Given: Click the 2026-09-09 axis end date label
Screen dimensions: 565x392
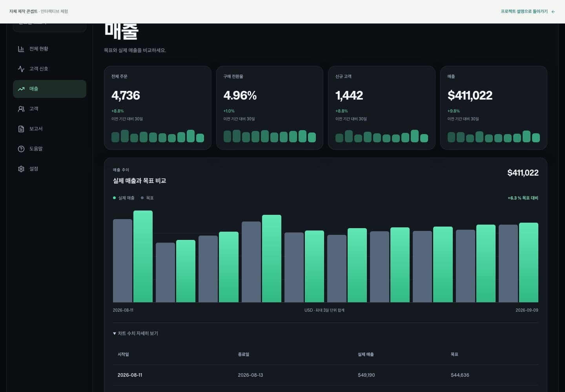Looking at the screenshot, I should (527, 310).
